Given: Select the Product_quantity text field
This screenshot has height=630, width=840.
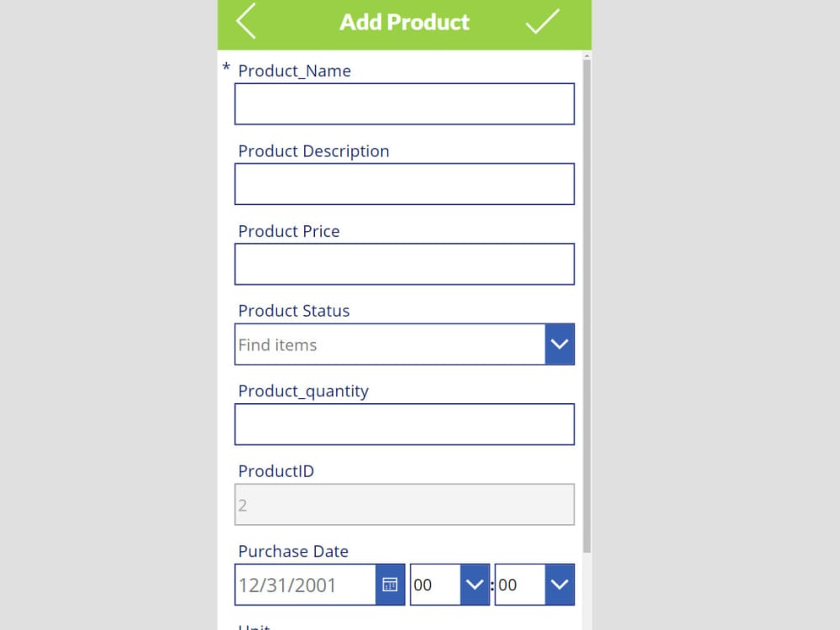Looking at the screenshot, I should [404, 424].
